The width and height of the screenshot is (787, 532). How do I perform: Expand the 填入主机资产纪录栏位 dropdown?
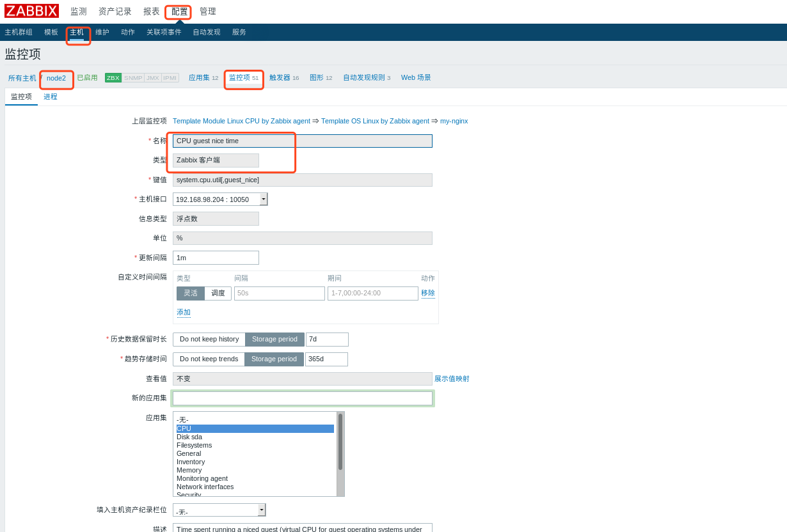pos(261,510)
